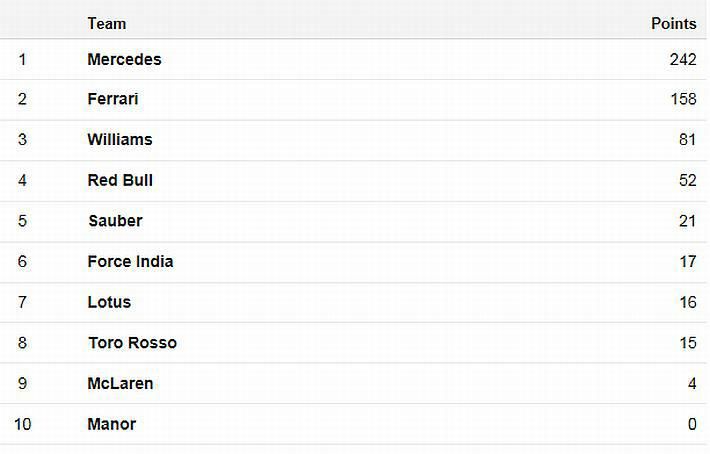710x454 pixels.
Task: Click position number 1 in standings
Action: 22,59
